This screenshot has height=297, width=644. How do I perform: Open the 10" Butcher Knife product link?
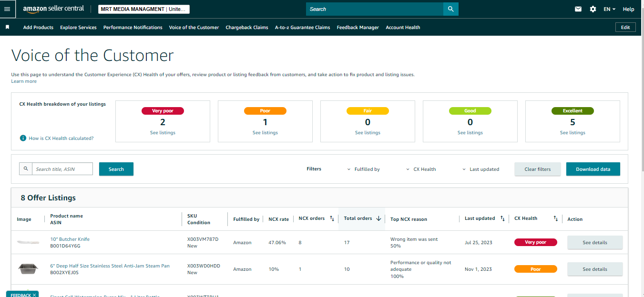click(70, 239)
